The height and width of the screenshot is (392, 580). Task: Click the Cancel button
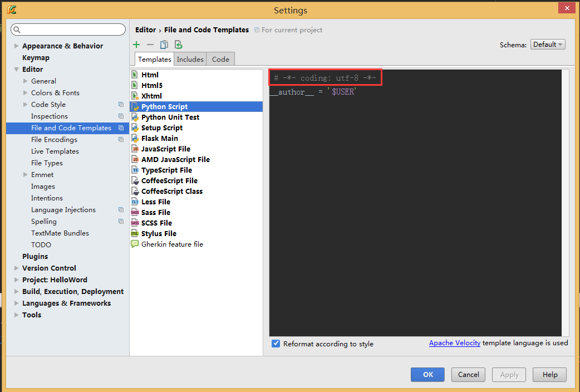pyautogui.click(x=468, y=375)
